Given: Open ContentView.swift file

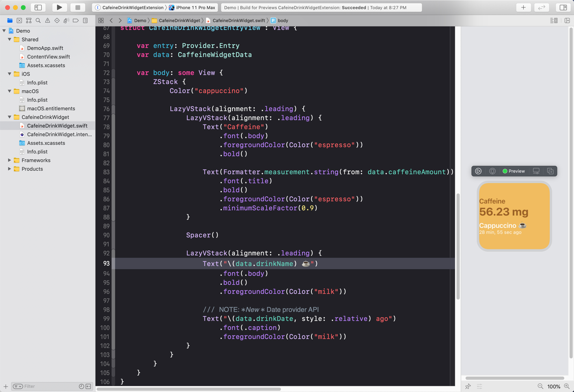Looking at the screenshot, I should [x=48, y=57].
